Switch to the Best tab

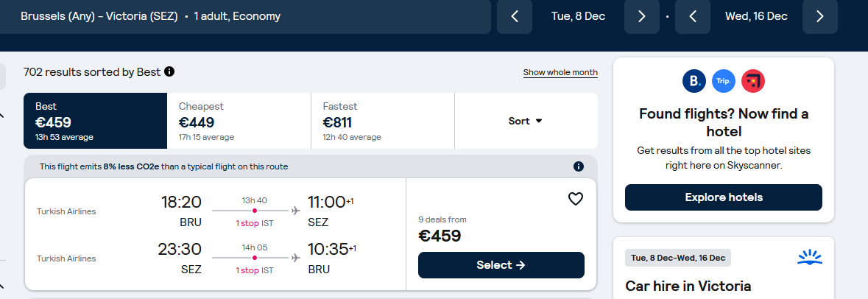(x=95, y=121)
